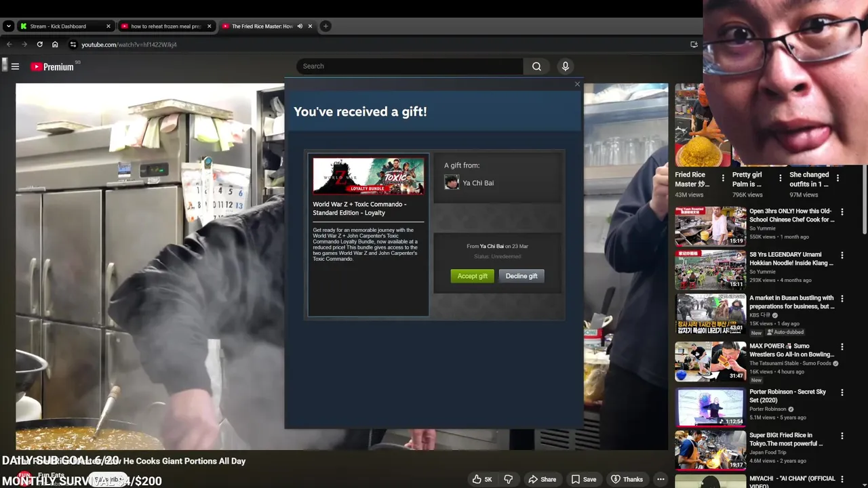Reload the current page

tap(40, 44)
